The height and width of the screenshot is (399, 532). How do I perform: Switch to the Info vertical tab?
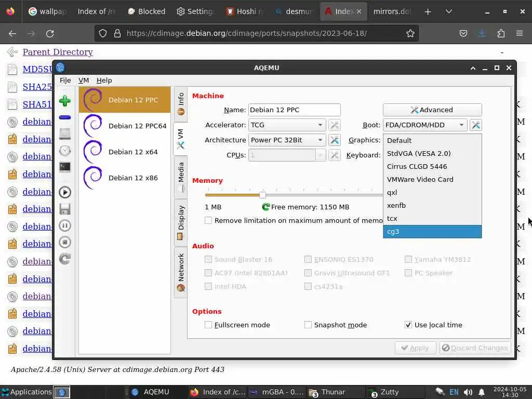coord(181,104)
